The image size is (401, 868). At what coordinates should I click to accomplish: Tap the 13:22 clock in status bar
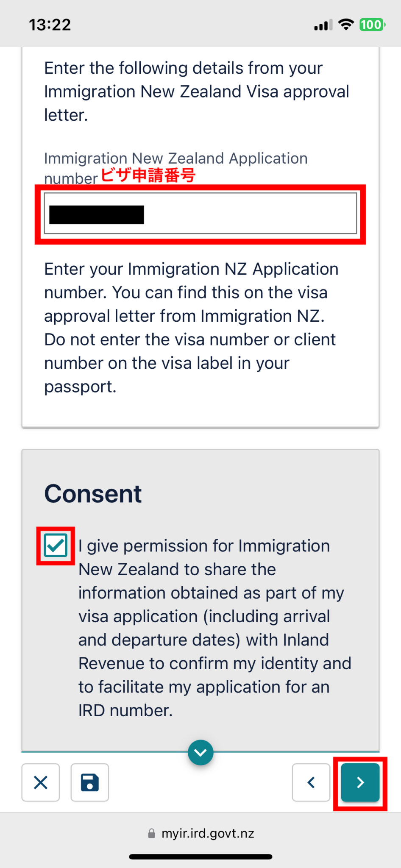(50, 25)
